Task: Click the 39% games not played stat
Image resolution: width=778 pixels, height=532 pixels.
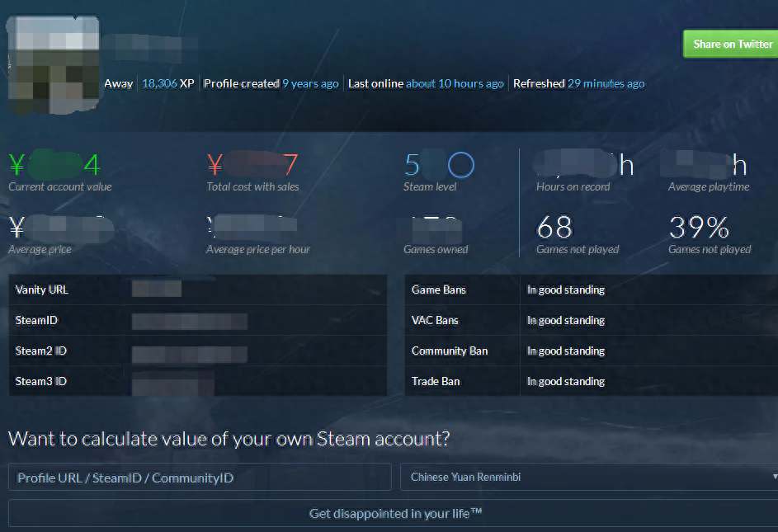Action: click(699, 227)
